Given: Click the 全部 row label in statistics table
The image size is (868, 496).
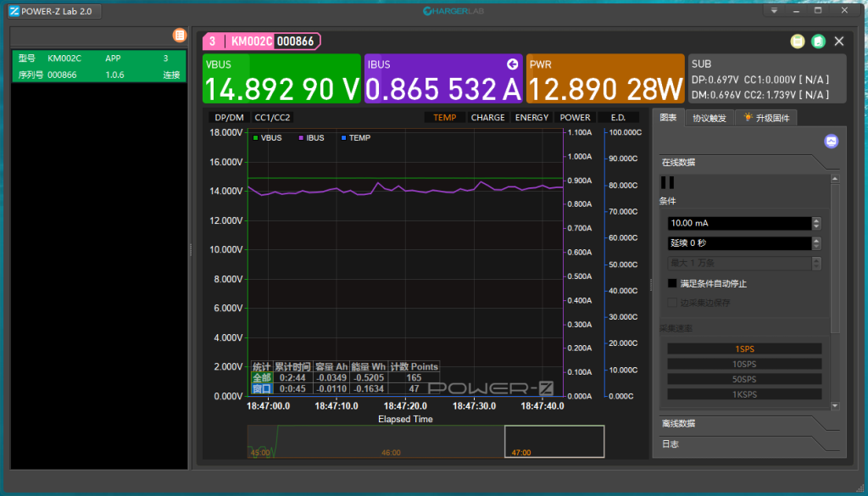Looking at the screenshot, I should [x=261, y=377].
